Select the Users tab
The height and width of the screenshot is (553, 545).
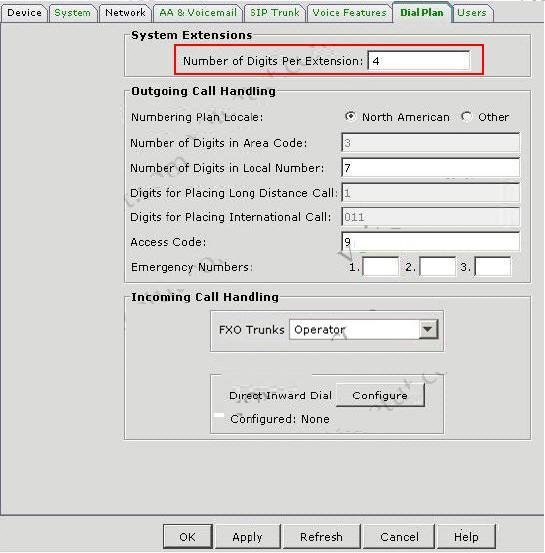[472, 13]
